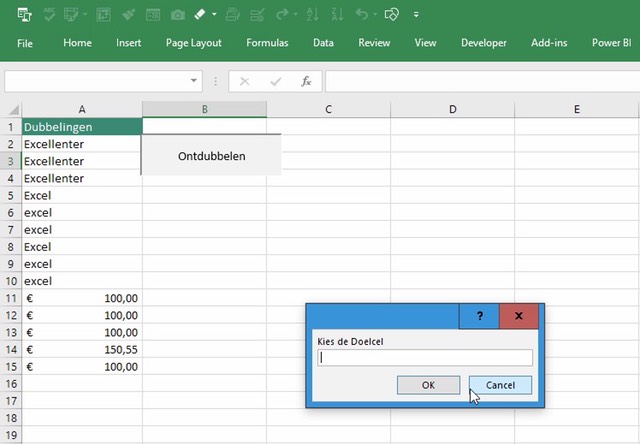The image size is (640, 444).
Task: Click the checklist icon left of redo
Action: coord(257,15)
